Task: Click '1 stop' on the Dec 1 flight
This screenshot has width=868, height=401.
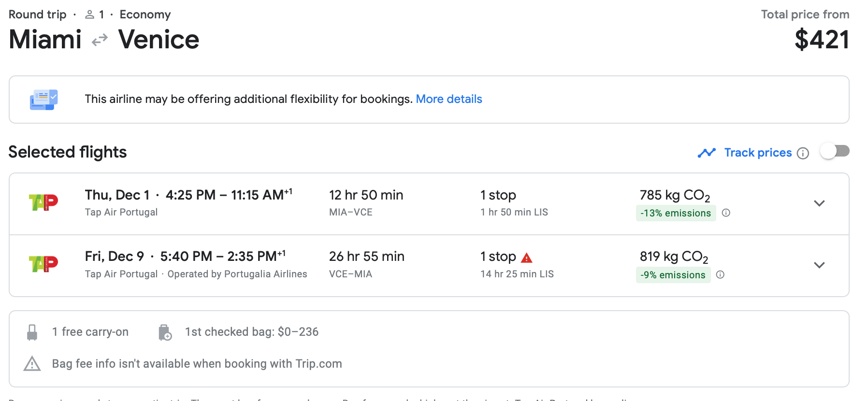Action: click(x=498, y=195)
